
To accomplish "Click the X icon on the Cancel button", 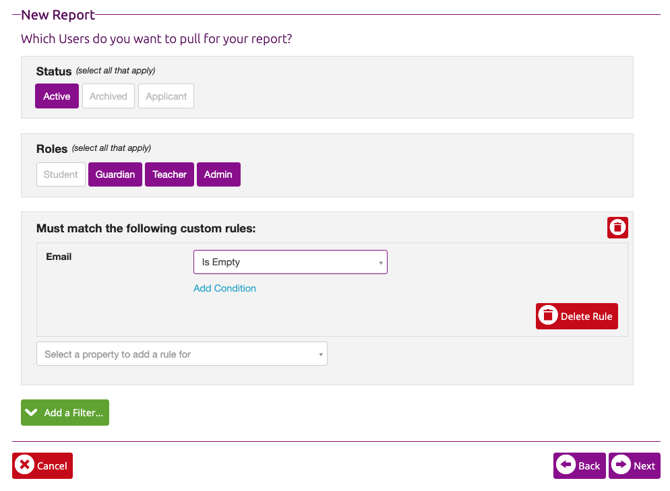I will 25,465.
